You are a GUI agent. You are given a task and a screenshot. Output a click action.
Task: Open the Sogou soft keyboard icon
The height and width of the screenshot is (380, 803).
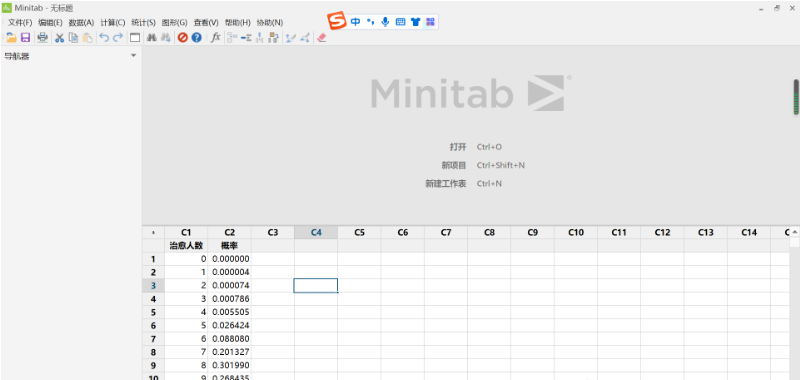(x=400, y=22)
